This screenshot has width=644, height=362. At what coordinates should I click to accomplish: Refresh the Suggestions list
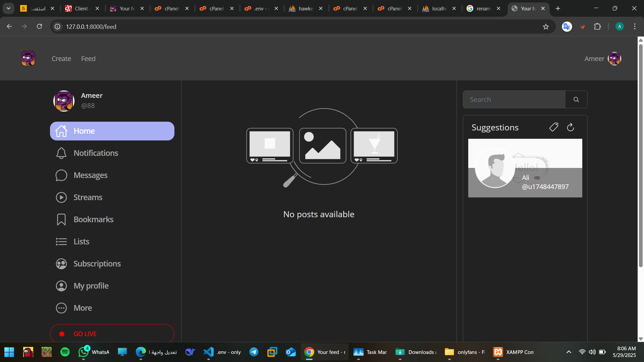pos(571,127)
